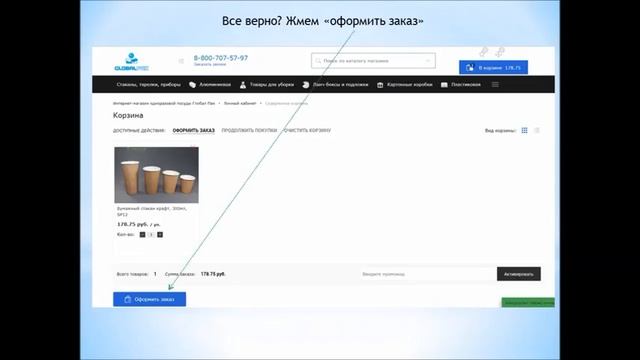
Task: Click the black 'Активировать' button
Action: click(519, 274)
